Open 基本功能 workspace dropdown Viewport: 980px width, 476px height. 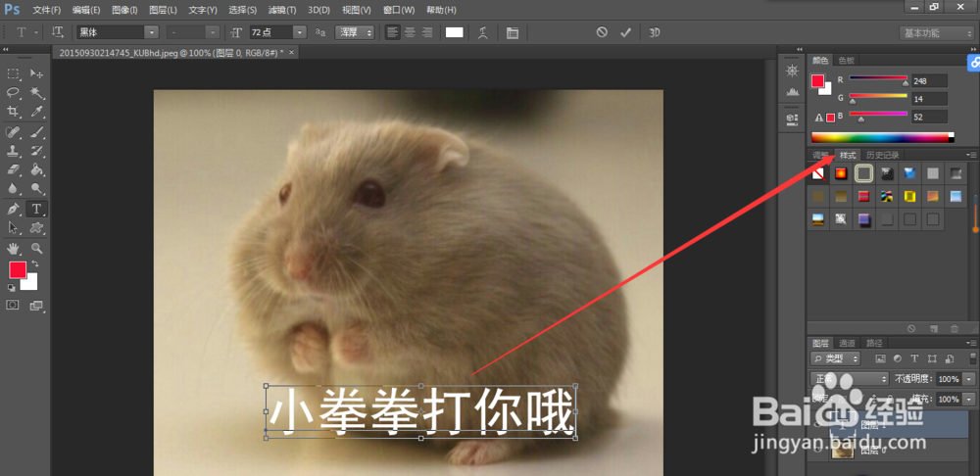pyautogui.click(x=936, y=33)
